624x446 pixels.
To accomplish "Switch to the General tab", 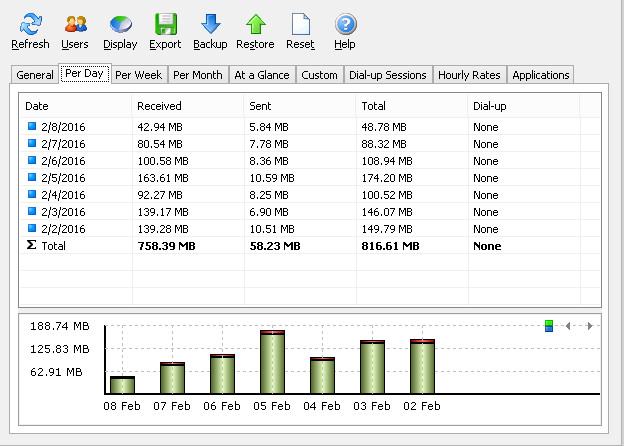I will click(x=35, y=75).
